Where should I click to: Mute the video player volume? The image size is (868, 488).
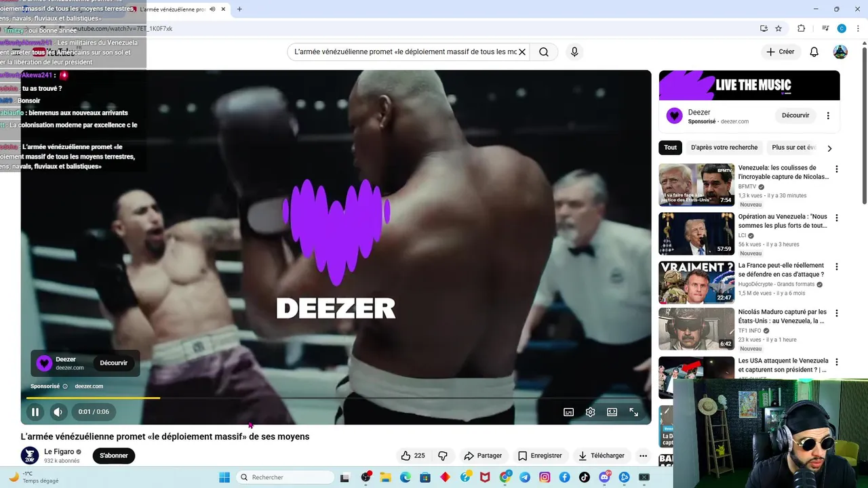pyautogui.click(x=58, y=411)
